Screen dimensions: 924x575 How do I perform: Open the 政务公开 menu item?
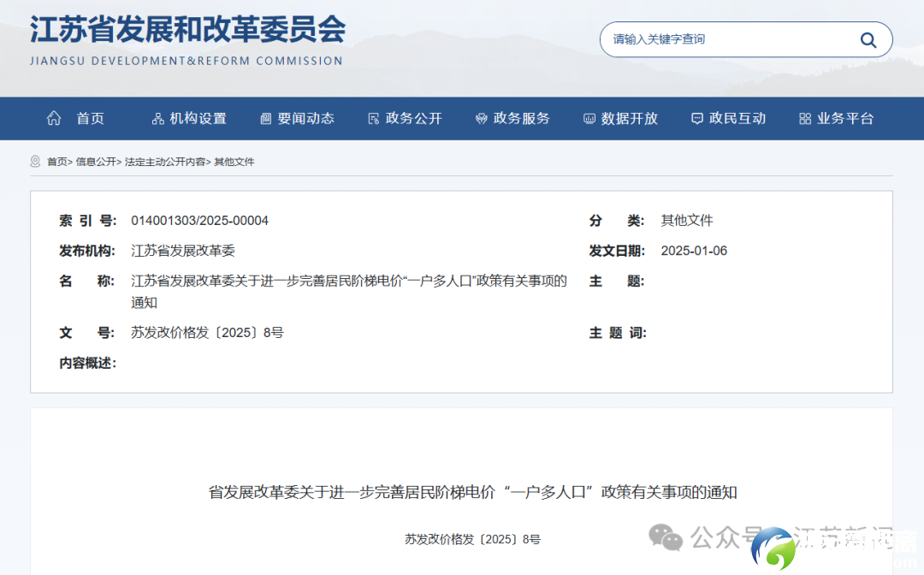pyautogui.click(x=414, y=118)
